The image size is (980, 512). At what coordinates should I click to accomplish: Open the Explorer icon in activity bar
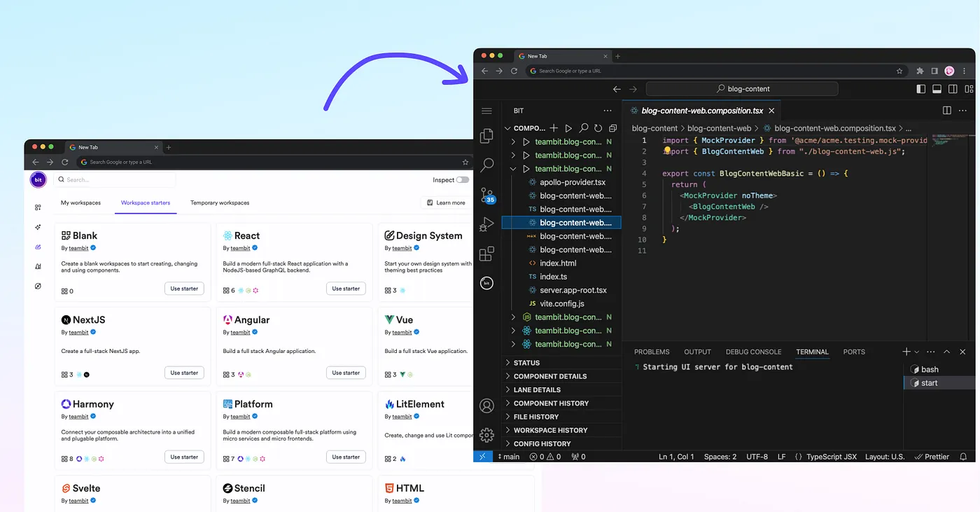[x=487, y=136]
